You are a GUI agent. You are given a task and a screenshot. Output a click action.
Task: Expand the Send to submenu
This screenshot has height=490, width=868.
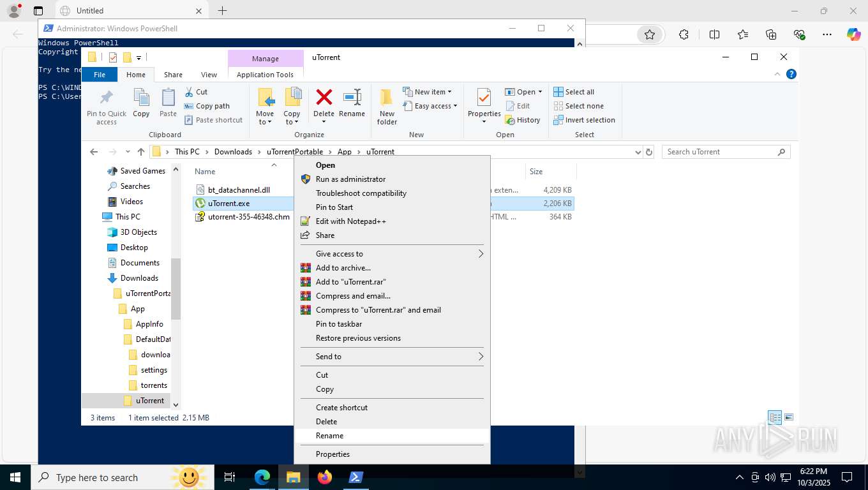coord(392,357)
